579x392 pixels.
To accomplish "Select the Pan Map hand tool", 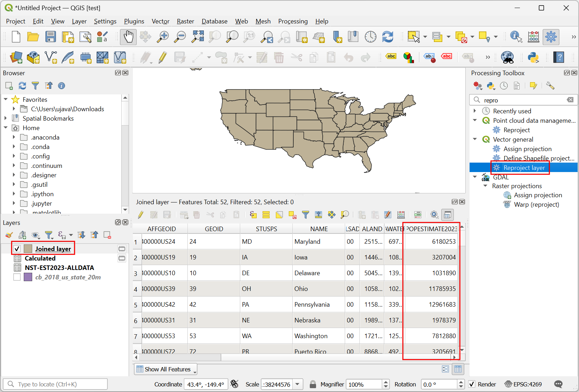I will tap(128, 37).
